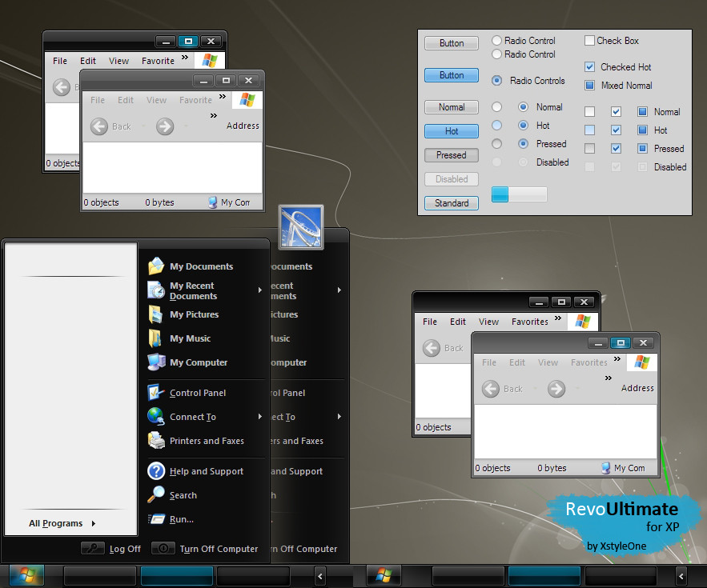Expand the Connect To submenu arrow
707x588 pixels.
(260, 417)
